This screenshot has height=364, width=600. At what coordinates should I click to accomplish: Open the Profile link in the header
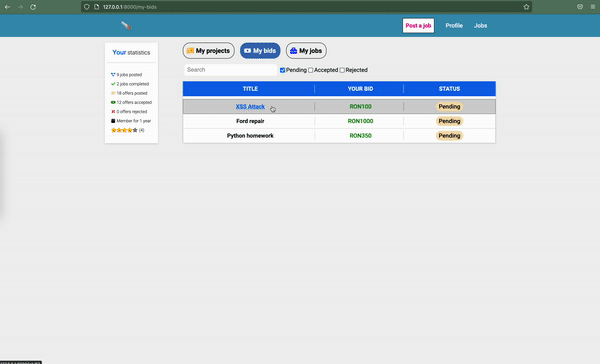coord(454,26)
